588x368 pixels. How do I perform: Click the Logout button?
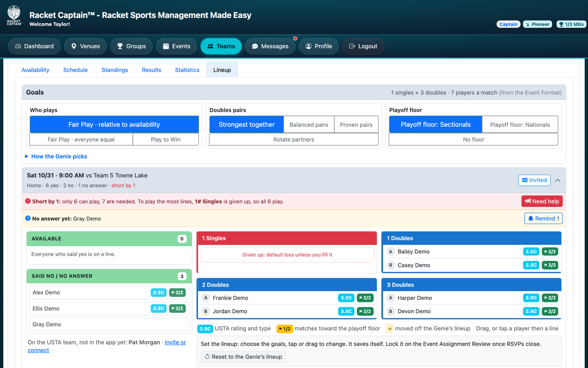(363, 46)
